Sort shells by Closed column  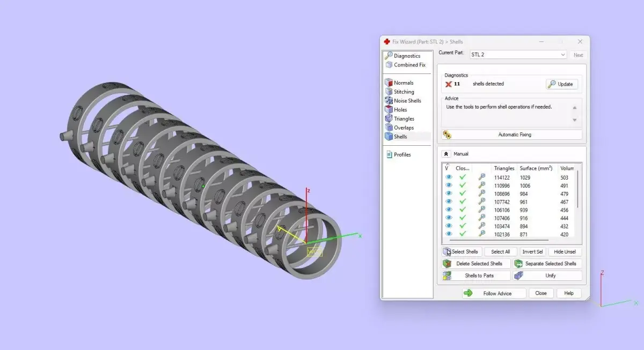[463, 168]
